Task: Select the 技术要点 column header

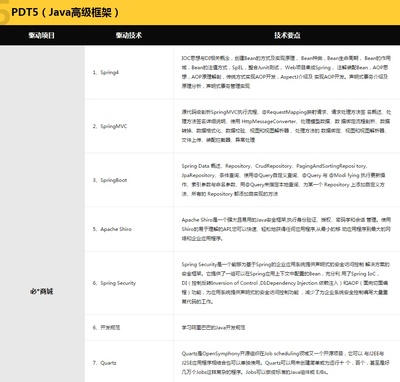Action: [287, 35]
